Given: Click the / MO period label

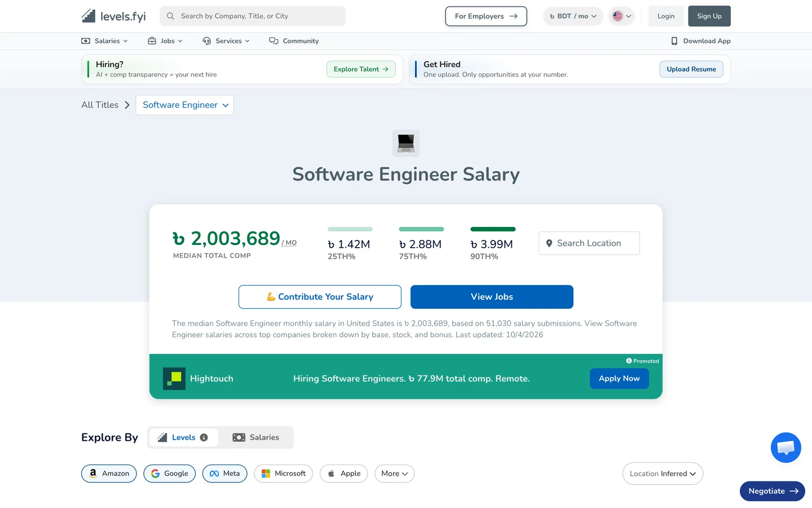Looking at the screenshot, I should click(x=289, y=243).
